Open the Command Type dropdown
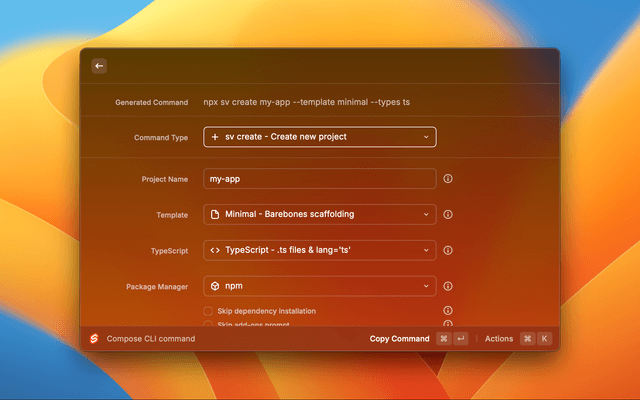This screenshot has width=640, height=400. (x=320, y=137)
